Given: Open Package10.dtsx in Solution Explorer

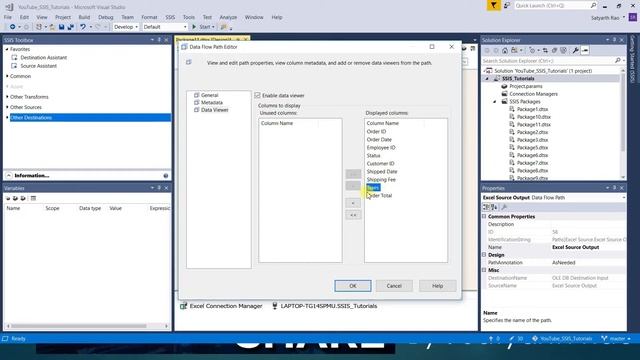Looking at the screenshot, I should coord(533,117).
